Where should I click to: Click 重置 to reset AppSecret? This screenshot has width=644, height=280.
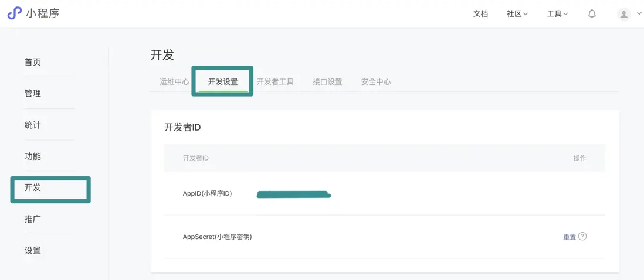click(570, 237)
